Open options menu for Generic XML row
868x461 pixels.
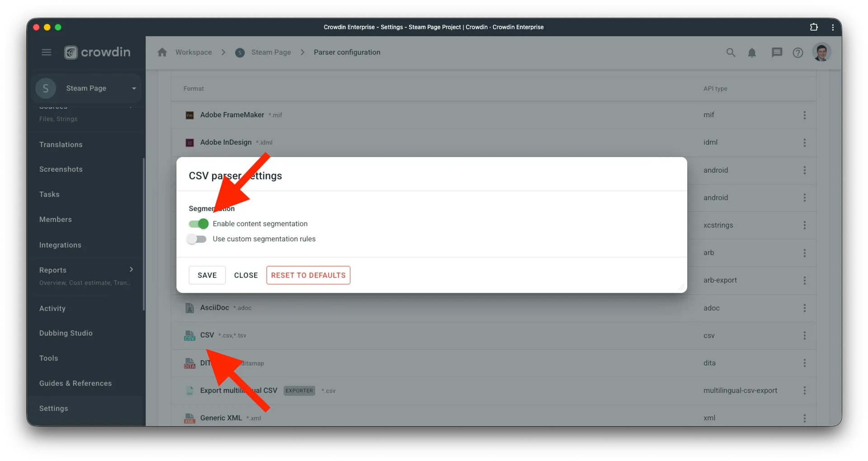point(804,418)
